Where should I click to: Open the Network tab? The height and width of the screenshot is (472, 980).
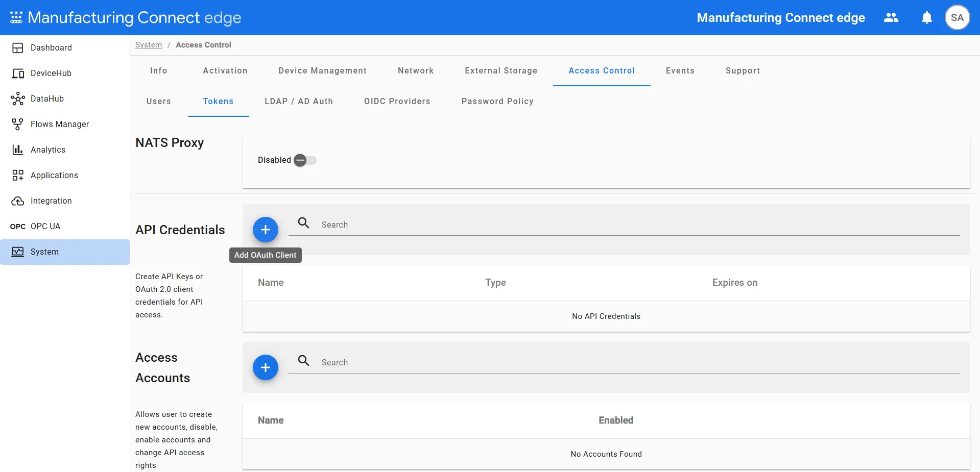[416, 71]
